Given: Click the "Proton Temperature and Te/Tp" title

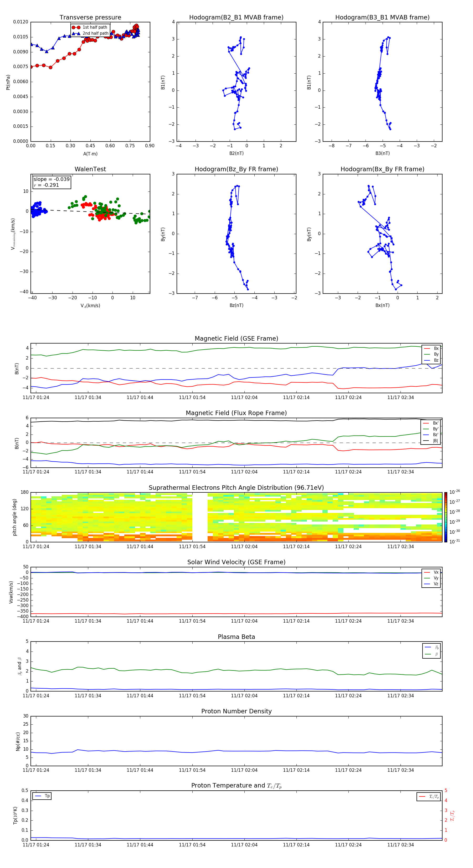Looking at the screenshot, I should pos(236,786).
